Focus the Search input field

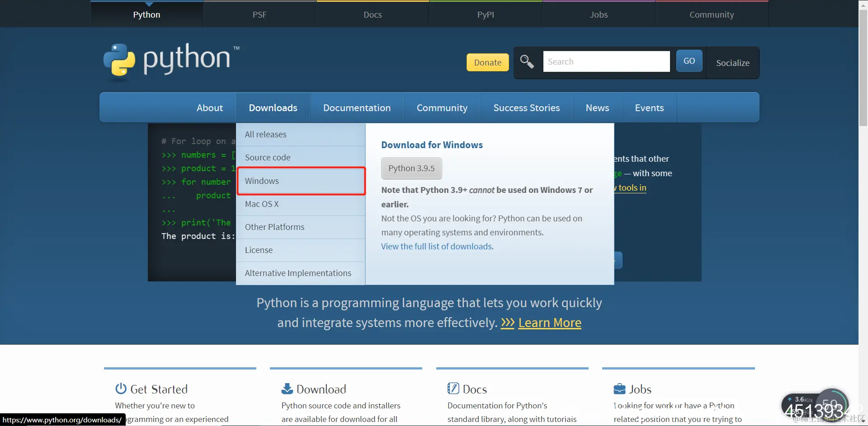pos(606,61)
